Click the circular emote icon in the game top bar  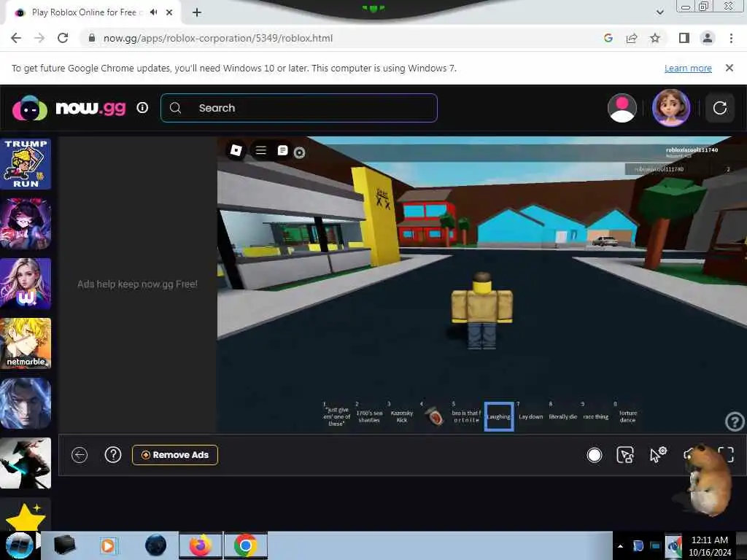click(x=299, y=152)
